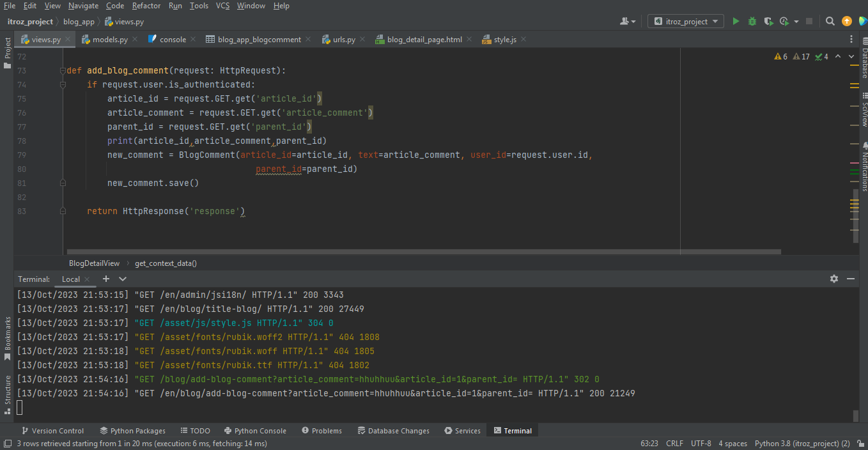868x450 pixels.
Task: Start debugging with the green bug icon
Action: (x=752, y=21)
